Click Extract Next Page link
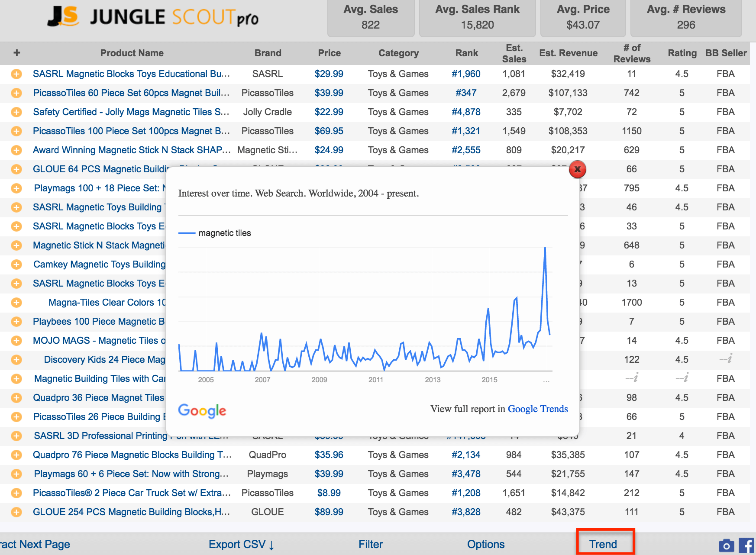The width and height of the screenshot is (756, 555). click(x=35, y=544)
